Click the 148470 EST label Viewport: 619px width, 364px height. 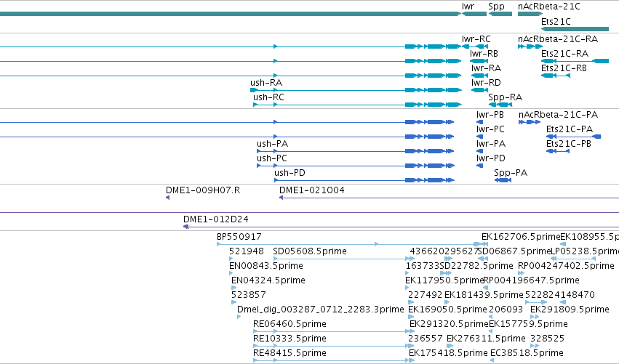577,296
